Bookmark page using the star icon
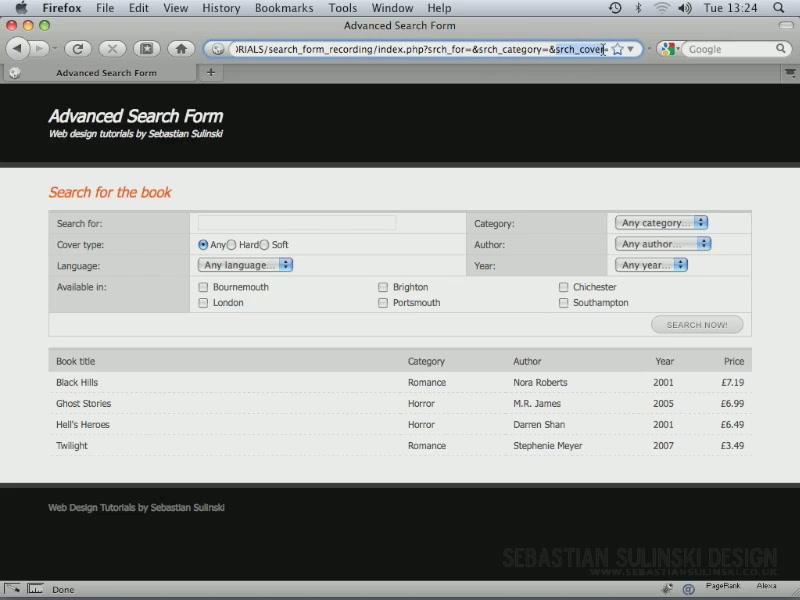The width and height of the screenshot is (800, 600). (617, 49)
